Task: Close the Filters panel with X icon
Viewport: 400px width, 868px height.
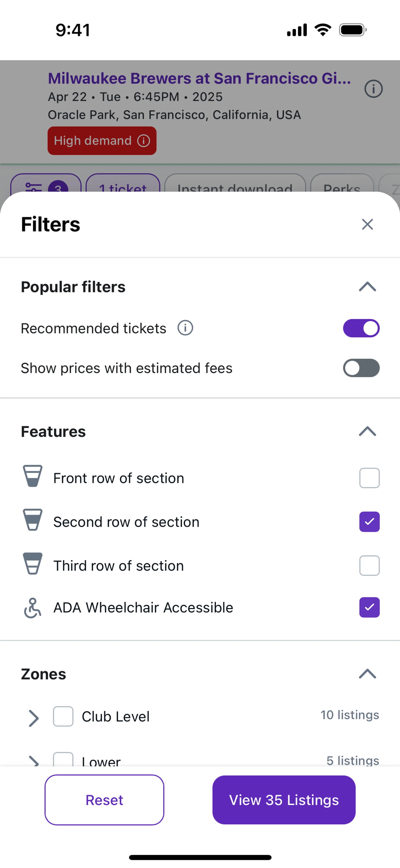Action: (367, 224)
